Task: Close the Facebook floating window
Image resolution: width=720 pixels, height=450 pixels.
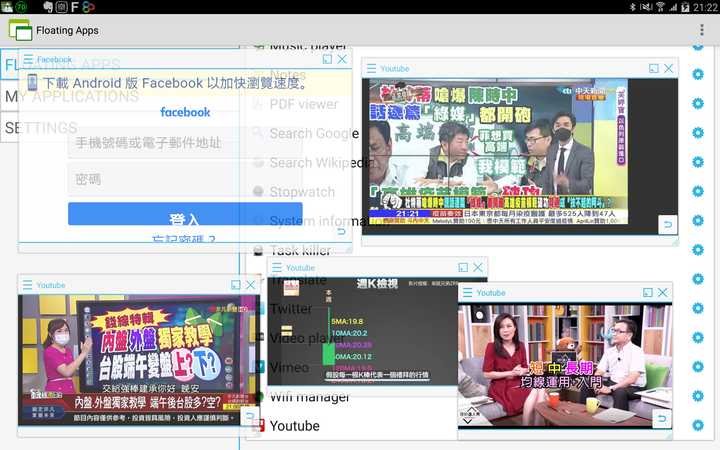Action: (x=342, y=59)
